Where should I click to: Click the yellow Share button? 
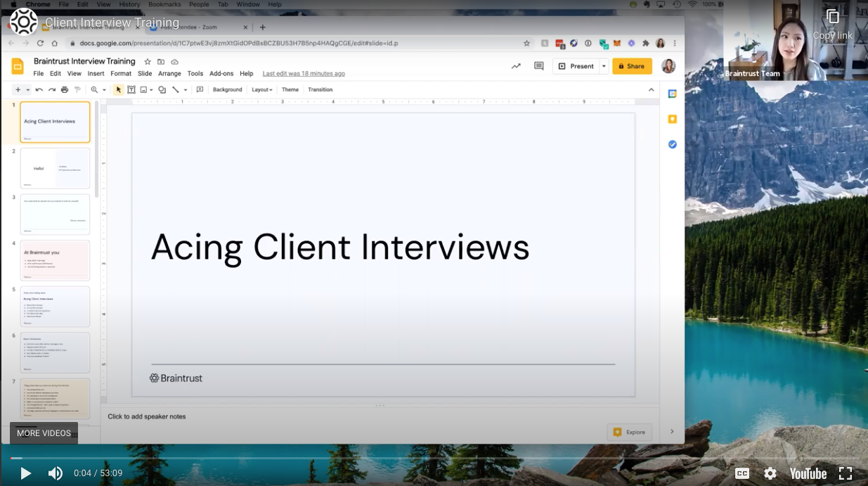point(632,66)
